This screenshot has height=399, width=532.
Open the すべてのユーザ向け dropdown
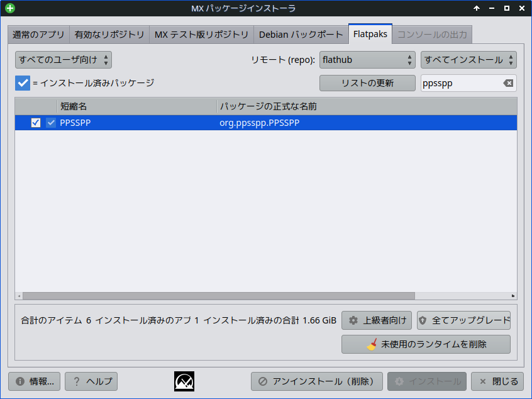[64, 60]
